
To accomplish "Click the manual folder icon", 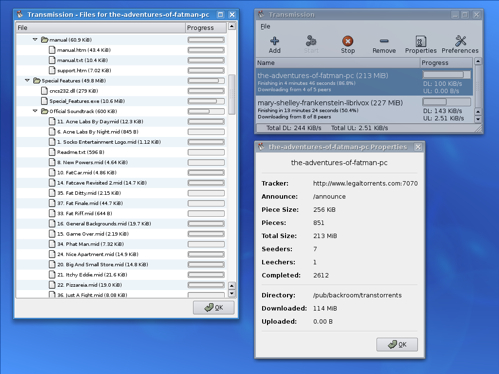I will coord(45,40).
